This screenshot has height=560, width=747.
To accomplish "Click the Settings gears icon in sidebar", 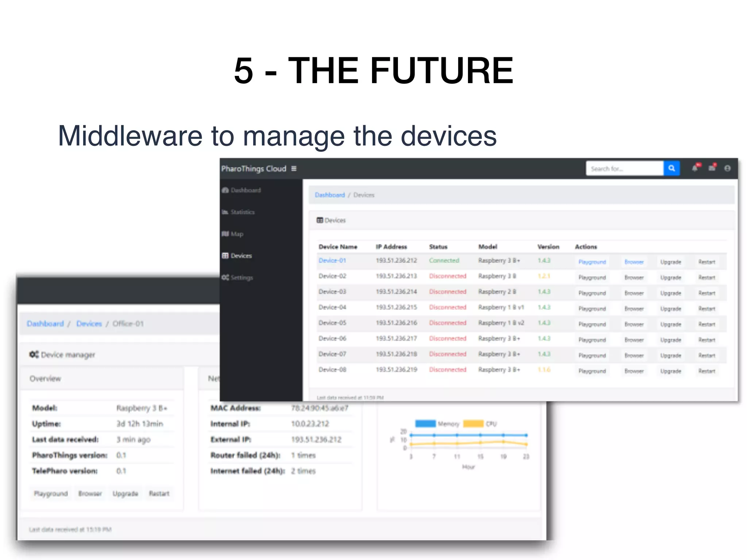I will tap(225, 277).
